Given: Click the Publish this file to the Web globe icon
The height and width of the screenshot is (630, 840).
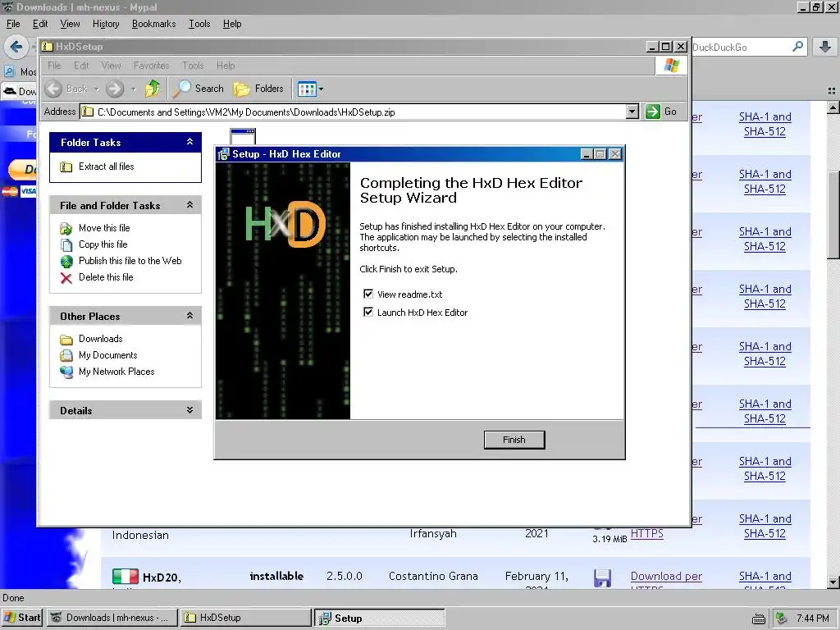Looking at the screenshot, I should [66, 262].
